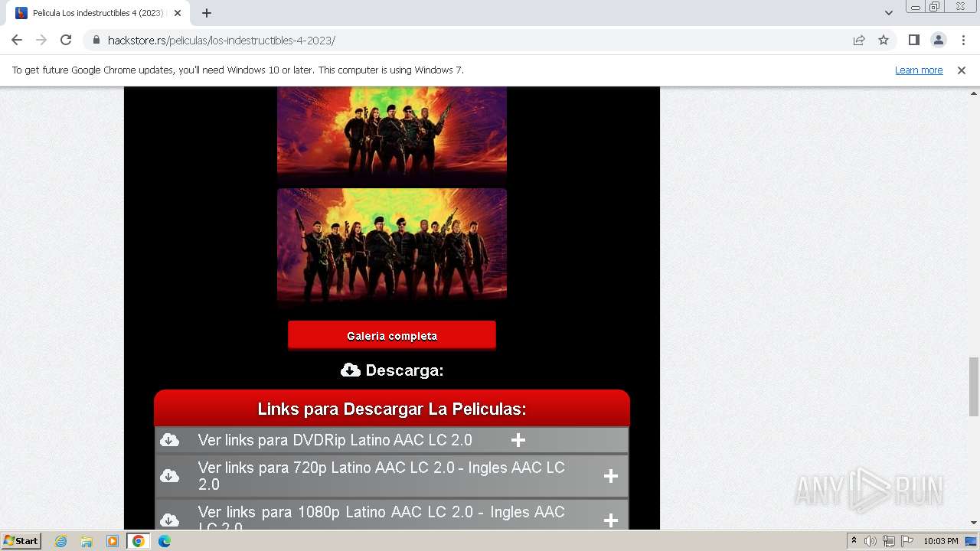
Task: Open the Chrome profile menu
Action: click(938, 40)
